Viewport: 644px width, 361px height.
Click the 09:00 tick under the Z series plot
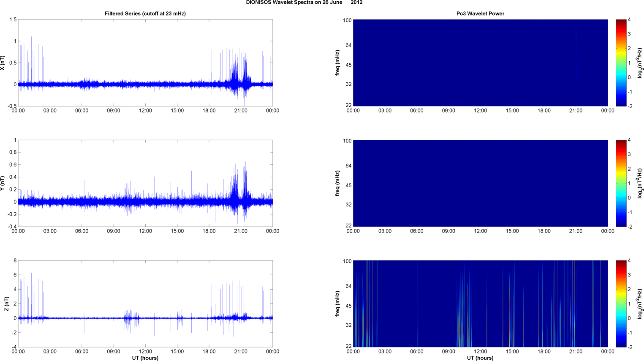point(114,352)
